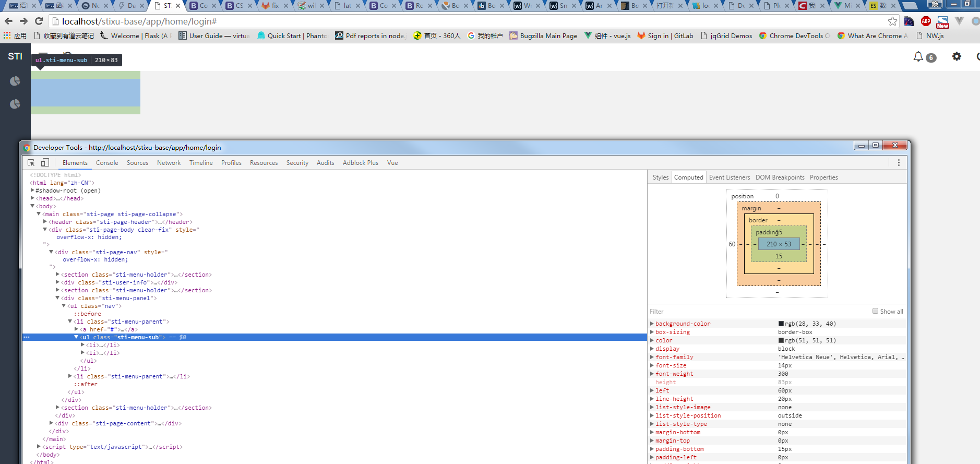Expand the sti-user-info div node
The height and width of the screenshot is (464, 980).
[x=57, y=282]
